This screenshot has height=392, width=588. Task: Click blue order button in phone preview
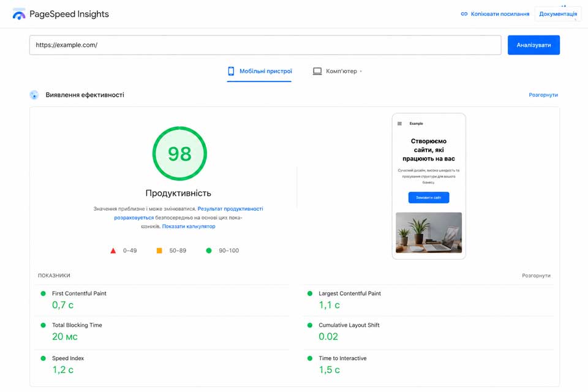429,197
